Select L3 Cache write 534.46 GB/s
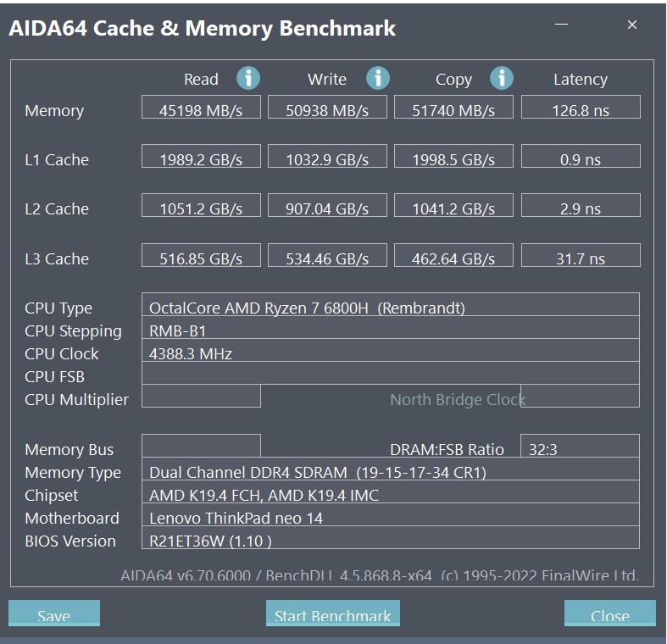667x644 pixels. click(x=327, y=255)
